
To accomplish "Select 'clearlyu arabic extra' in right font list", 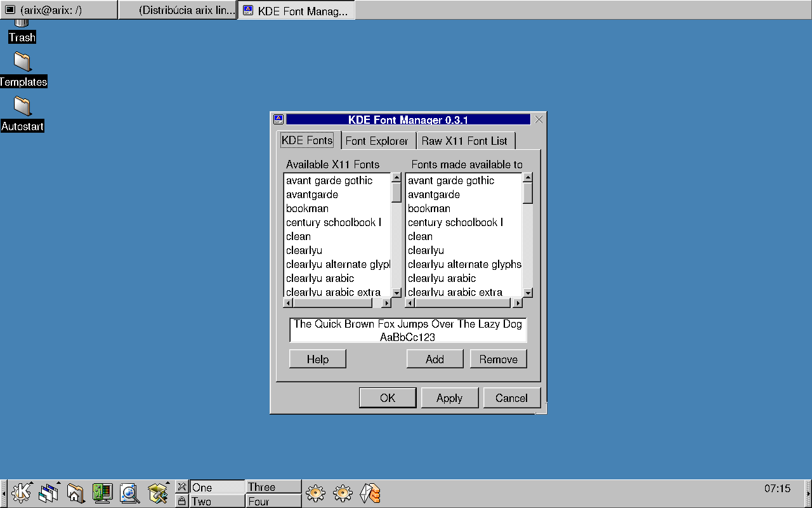I will pos(464,292).
